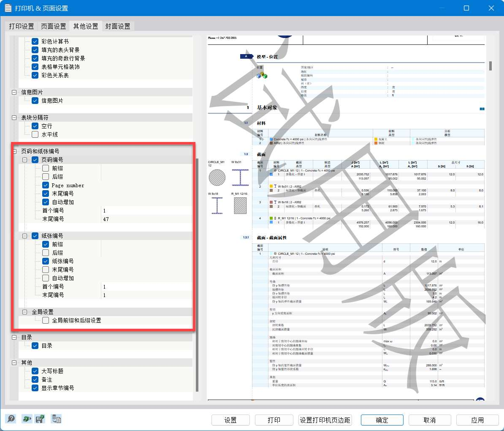Click the database to document icon

click(x=56, y=419)
